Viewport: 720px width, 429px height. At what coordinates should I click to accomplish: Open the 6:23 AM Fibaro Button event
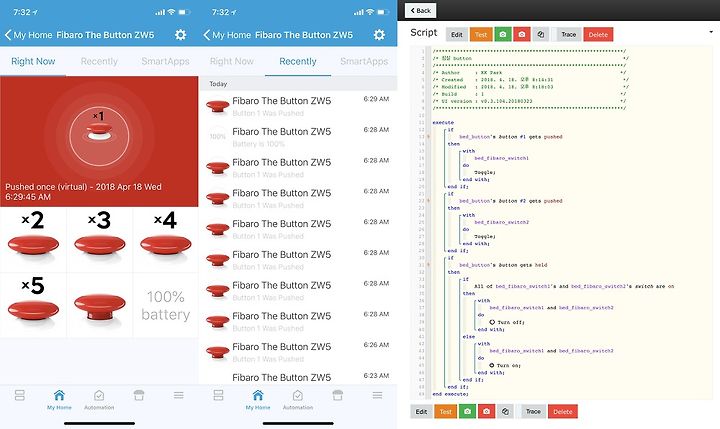point(298,377)
